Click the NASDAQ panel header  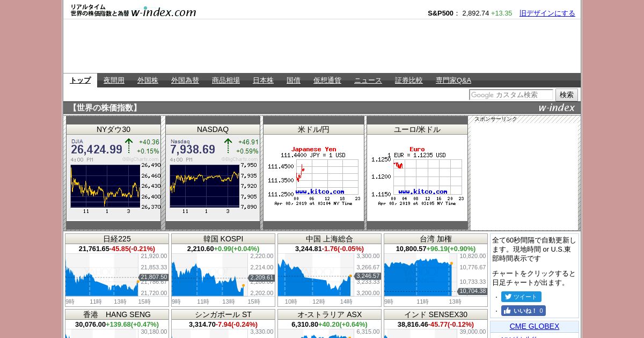click(x=213, y=129)
